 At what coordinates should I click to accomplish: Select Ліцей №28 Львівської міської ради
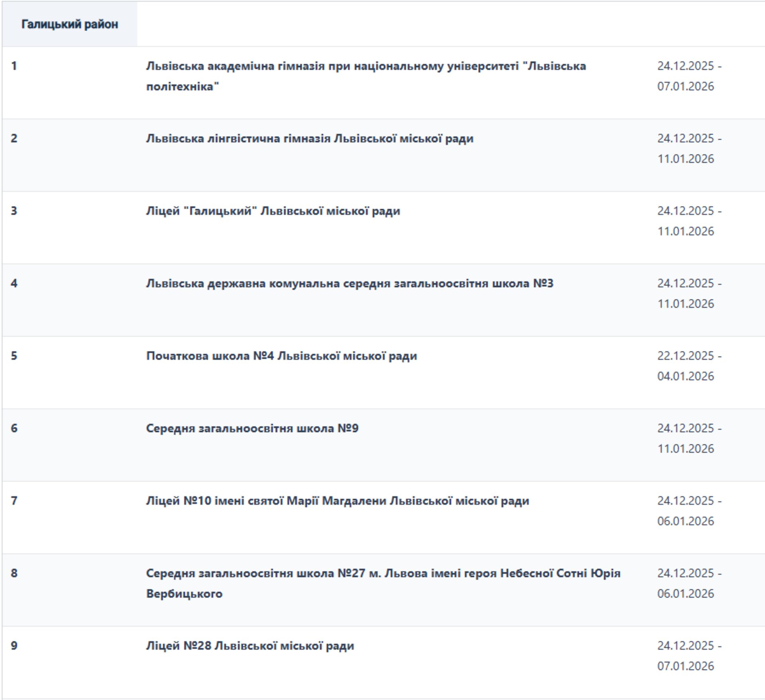(250, 646)
